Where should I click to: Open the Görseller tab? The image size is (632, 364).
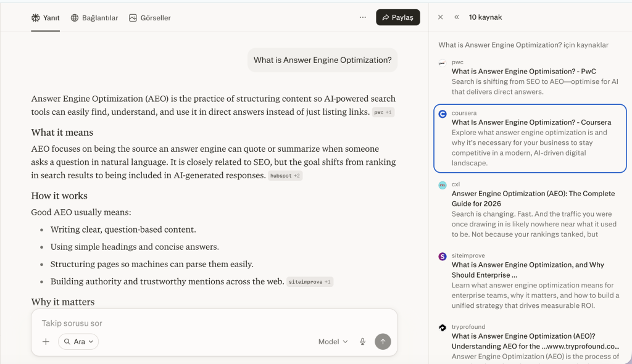(150, 18)
